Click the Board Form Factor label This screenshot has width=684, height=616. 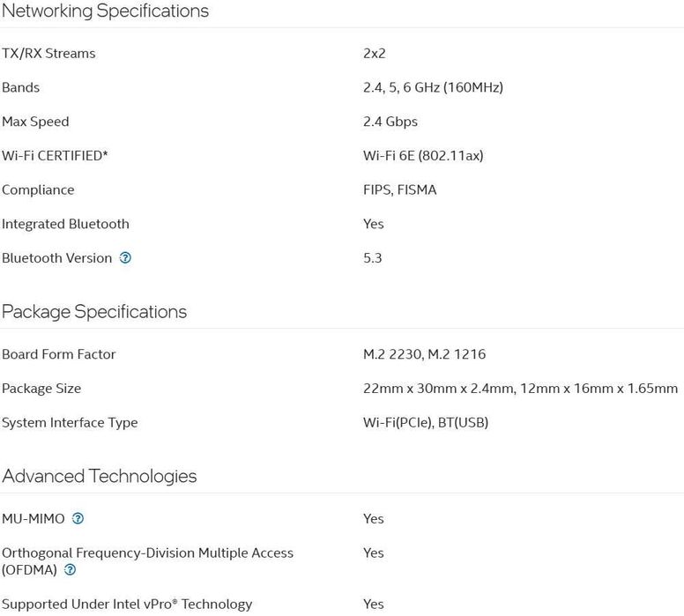[59, 354]
